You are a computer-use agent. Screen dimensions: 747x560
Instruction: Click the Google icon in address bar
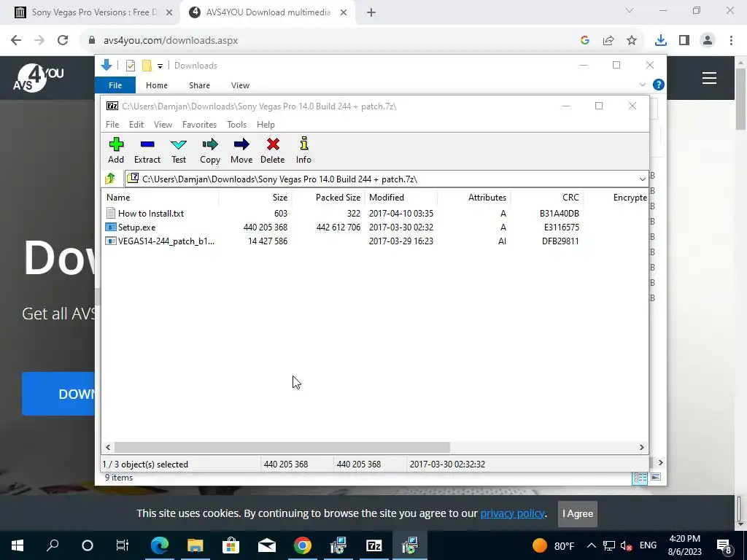pos(585,41)
